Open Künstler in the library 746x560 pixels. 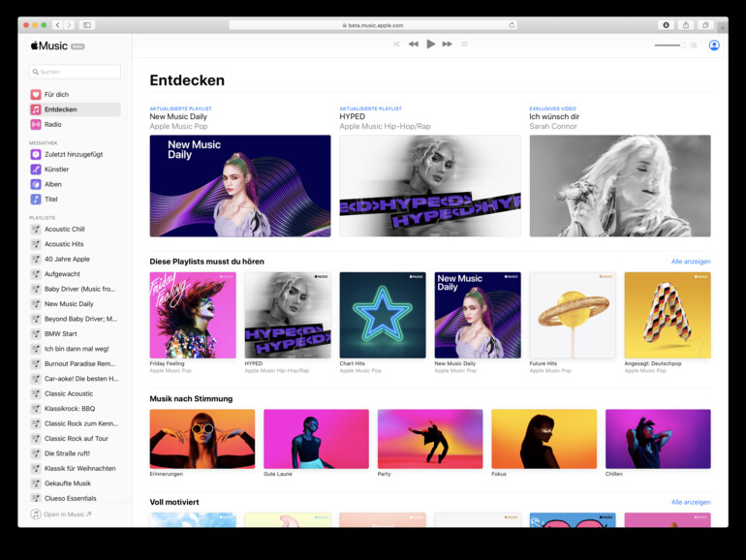click(75, 169)
